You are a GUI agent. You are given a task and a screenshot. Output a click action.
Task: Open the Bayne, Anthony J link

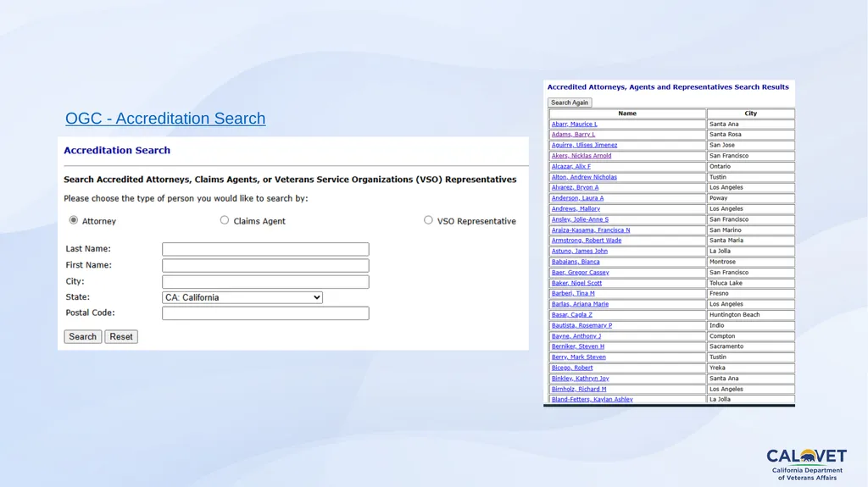coord(576,336)
